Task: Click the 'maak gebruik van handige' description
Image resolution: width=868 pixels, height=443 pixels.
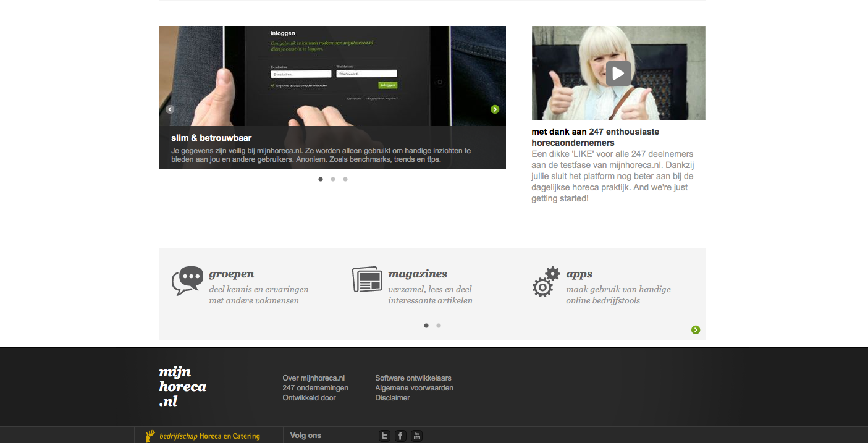Action: tap(618, 295)
